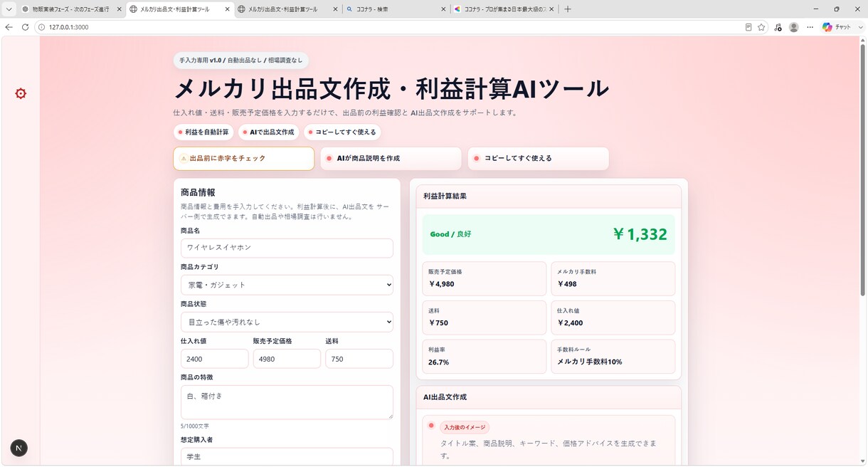Click 入力後のイメージ badge
Image resolution: width=868 pixels, height=467 pixels.
[x=465, y=427]
